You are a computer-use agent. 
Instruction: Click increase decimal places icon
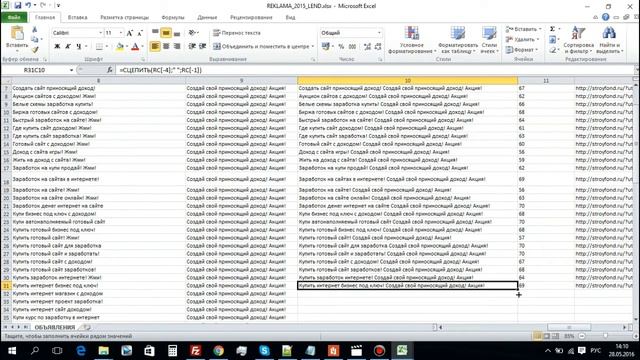tap(367, 47)
